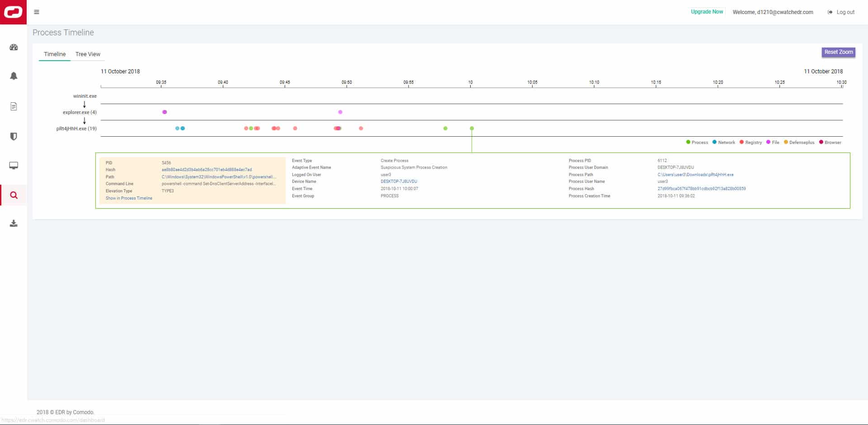Click event time 2018-10-11 10:00:07
Image resolution: width=868 pixels, height=425 pixels.
(399, 189)
